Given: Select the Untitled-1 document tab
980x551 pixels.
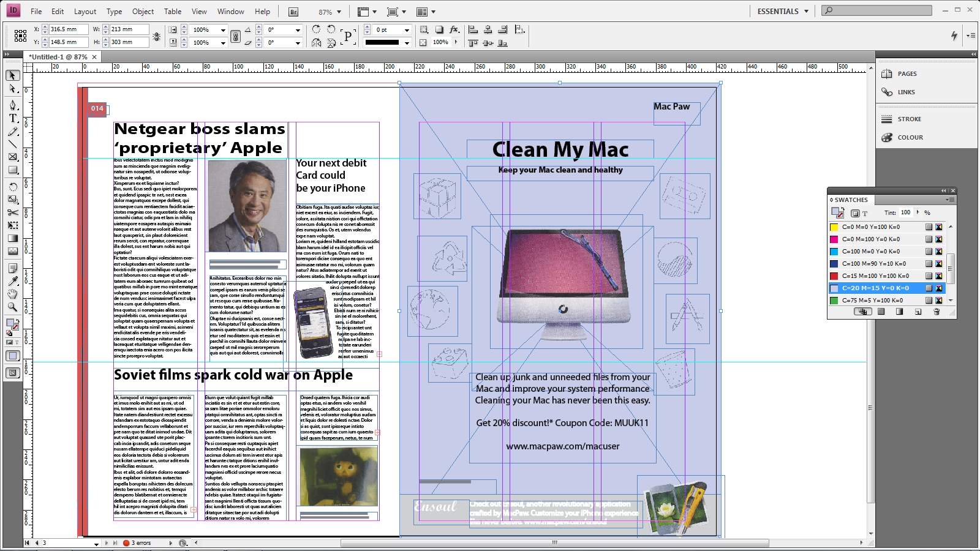Looking at the screenshot, I should pos(58,56).
